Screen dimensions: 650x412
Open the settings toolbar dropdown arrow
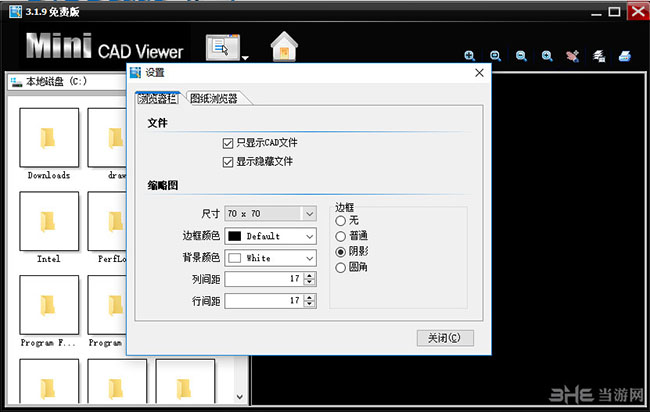point(245,58)
